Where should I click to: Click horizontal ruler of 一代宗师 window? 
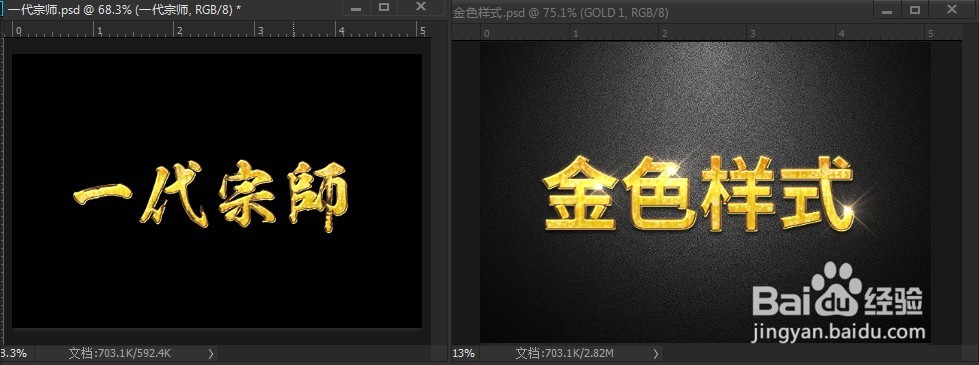[x=217, y=29]
